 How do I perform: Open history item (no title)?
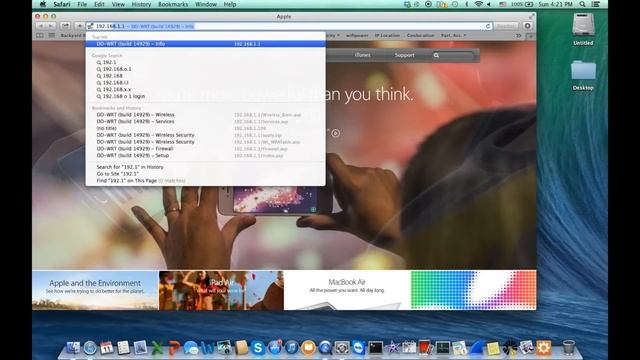tap(205, 128)
